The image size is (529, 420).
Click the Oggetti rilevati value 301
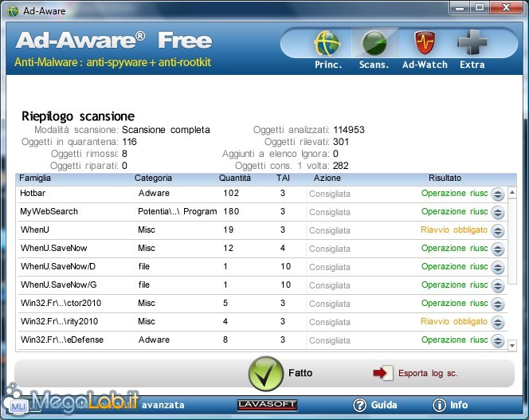point(341,142)
